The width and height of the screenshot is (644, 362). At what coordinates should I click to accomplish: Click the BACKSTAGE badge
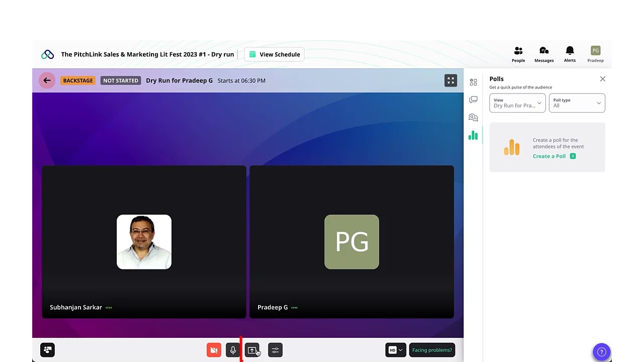78,80
